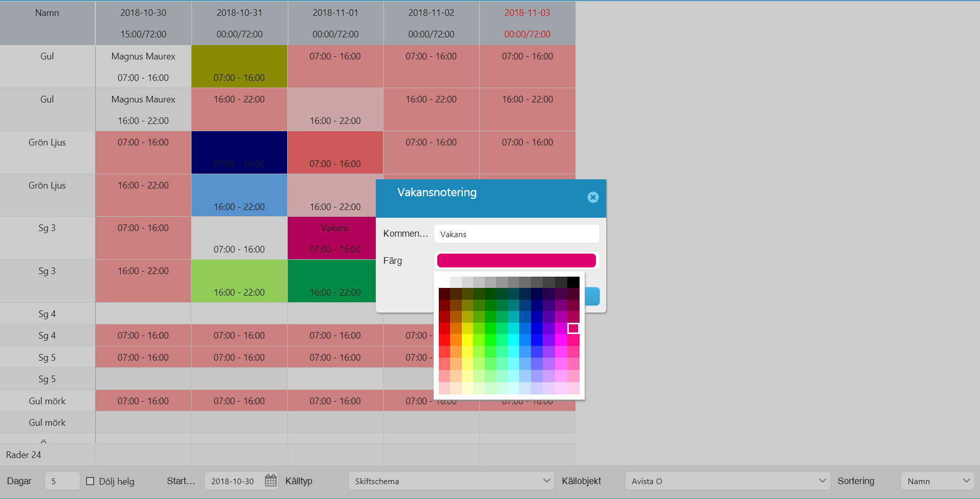This screenshot has height=499, width=980.
Task: Click the Namn column header
Action: [47, 23]
